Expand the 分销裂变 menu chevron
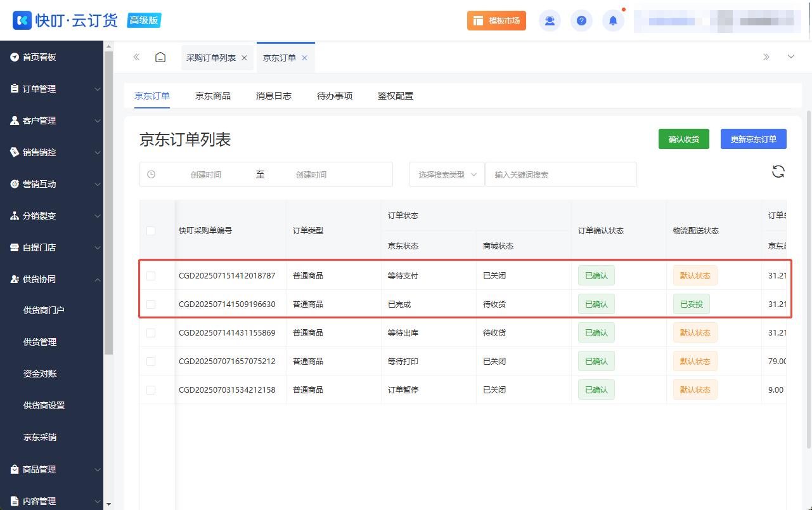Viewport: 812px width, 510px height. (x=98, y=216)
